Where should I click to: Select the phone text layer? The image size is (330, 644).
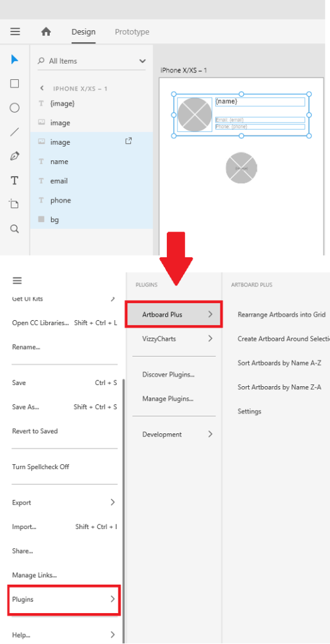[x=91, y=200]
